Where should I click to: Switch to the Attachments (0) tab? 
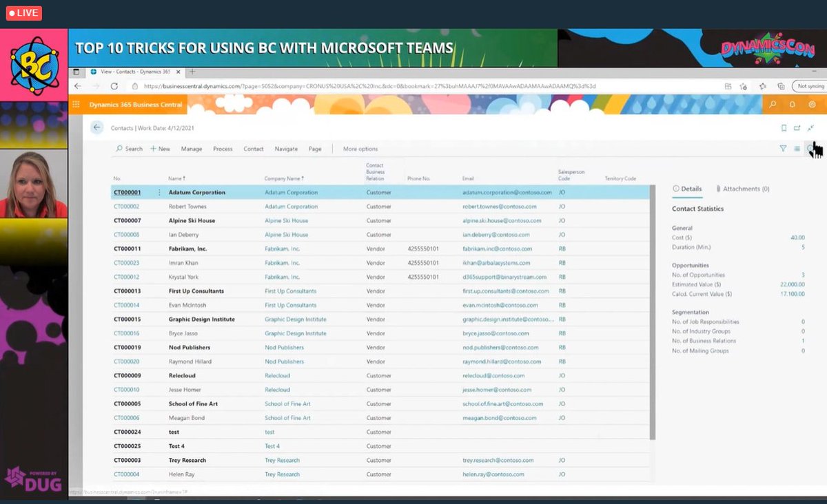[743, 189]
